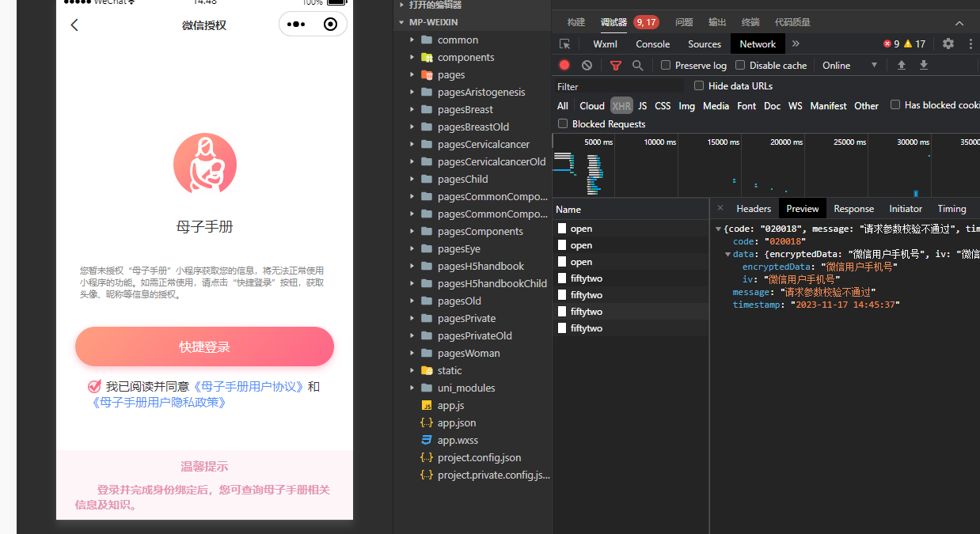The image size is (980, 534).
Task: Expand the pages folder
Action: 412,74
